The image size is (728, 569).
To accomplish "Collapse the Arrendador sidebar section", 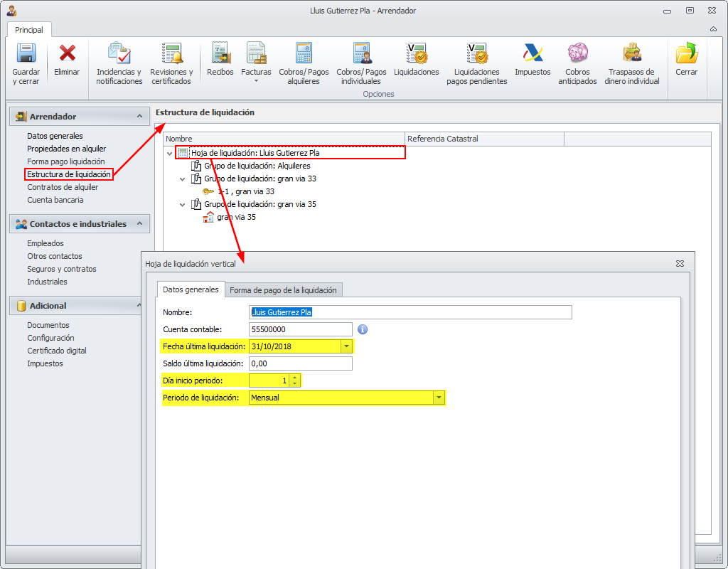I will pyautogui.click(x=139, y=116).
